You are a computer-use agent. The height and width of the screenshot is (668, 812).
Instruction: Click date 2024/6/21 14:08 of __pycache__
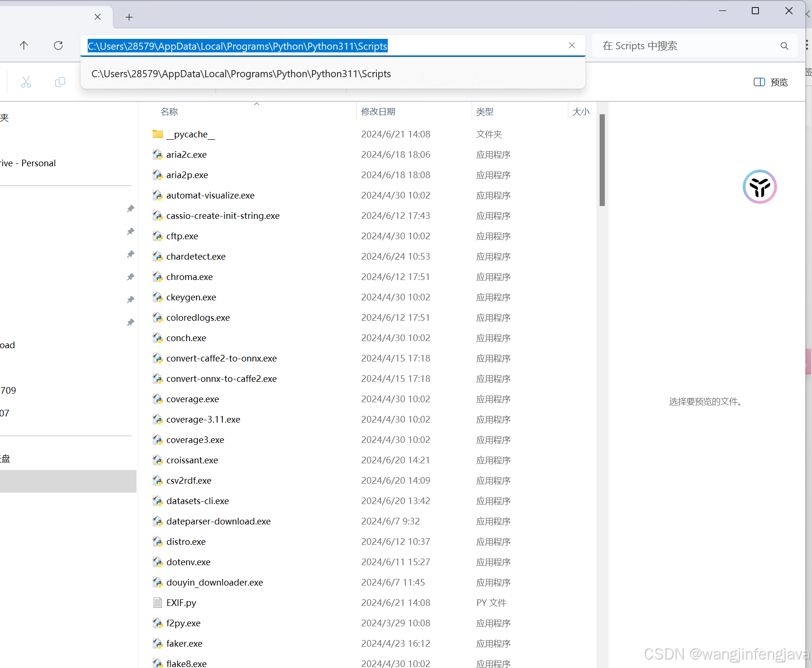pyautogui.click(x=396, y=134)
